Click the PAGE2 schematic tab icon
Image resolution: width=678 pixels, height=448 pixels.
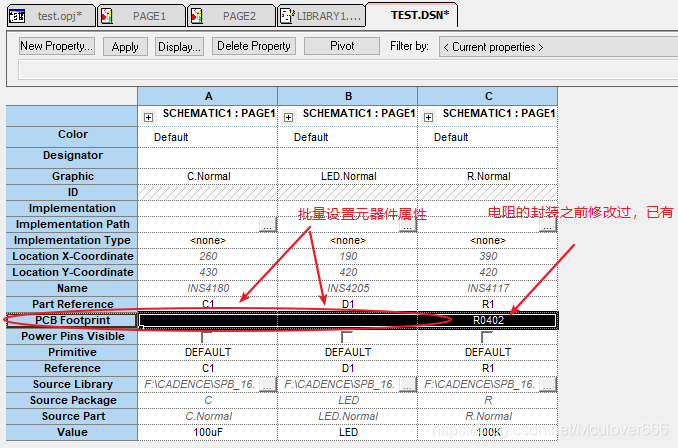197,15
